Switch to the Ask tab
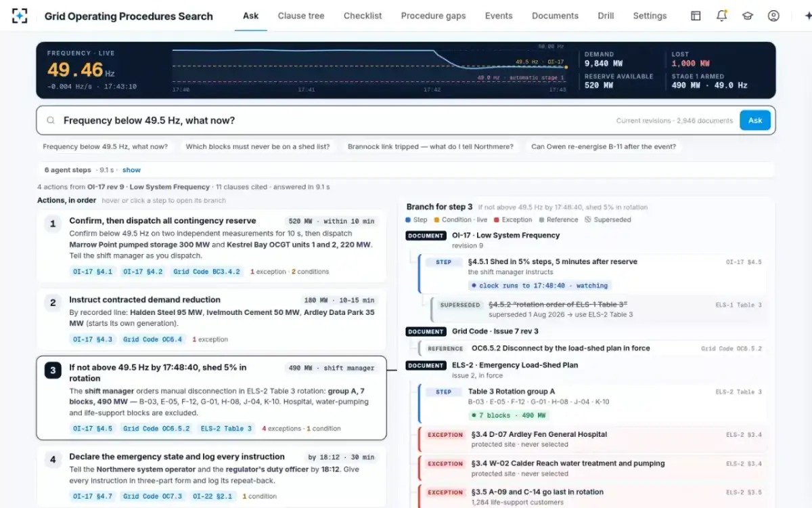 [251, 16]
